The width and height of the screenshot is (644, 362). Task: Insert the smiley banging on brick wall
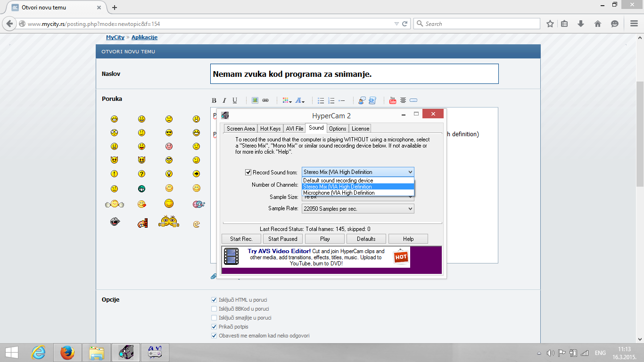tap(142, 223)
